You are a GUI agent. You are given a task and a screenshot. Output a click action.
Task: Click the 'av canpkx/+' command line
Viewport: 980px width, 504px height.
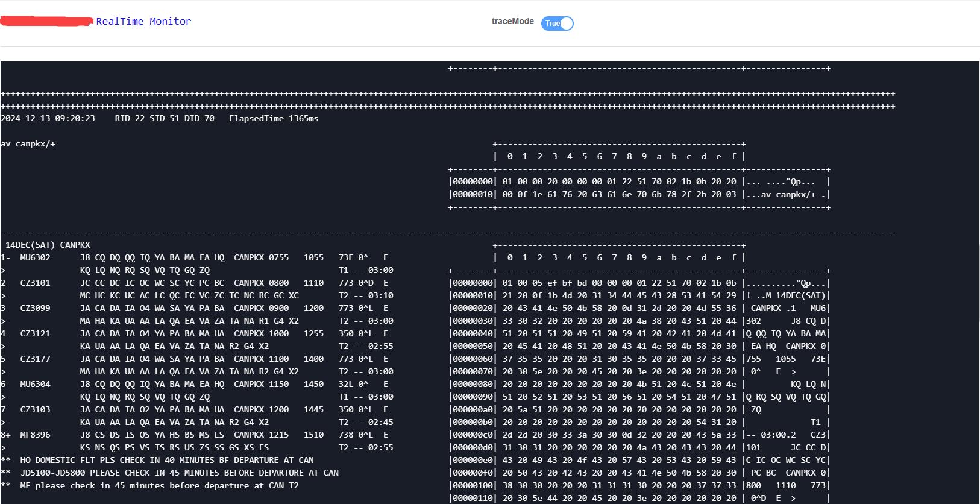click(x=28, y=144)
